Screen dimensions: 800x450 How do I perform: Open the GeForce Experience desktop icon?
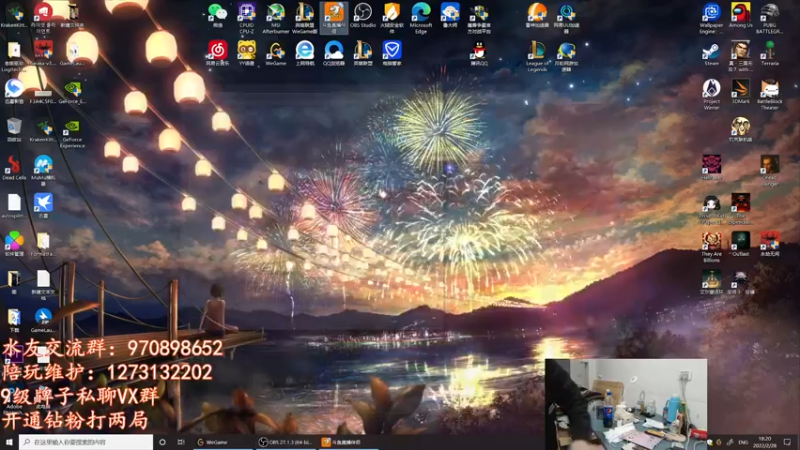72,134
